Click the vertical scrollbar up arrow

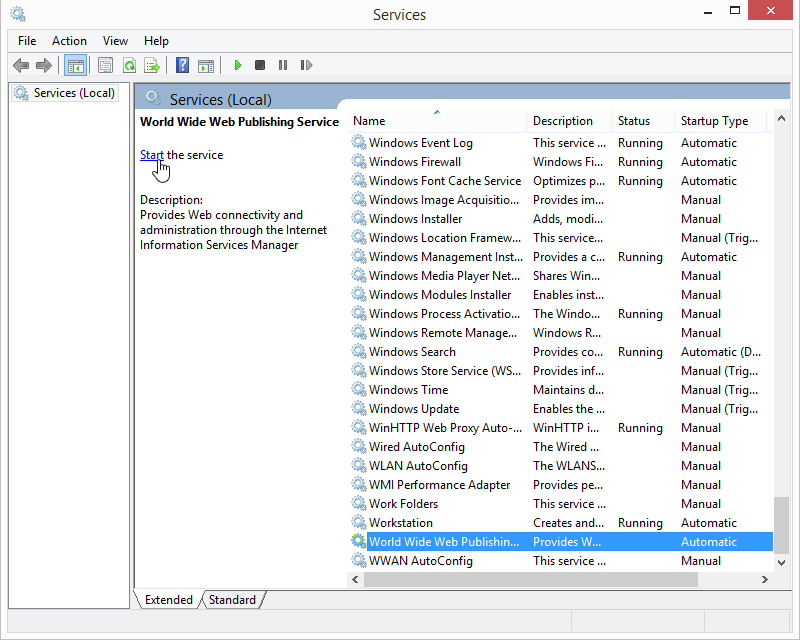pyautogui.click(x=781, y=118)
